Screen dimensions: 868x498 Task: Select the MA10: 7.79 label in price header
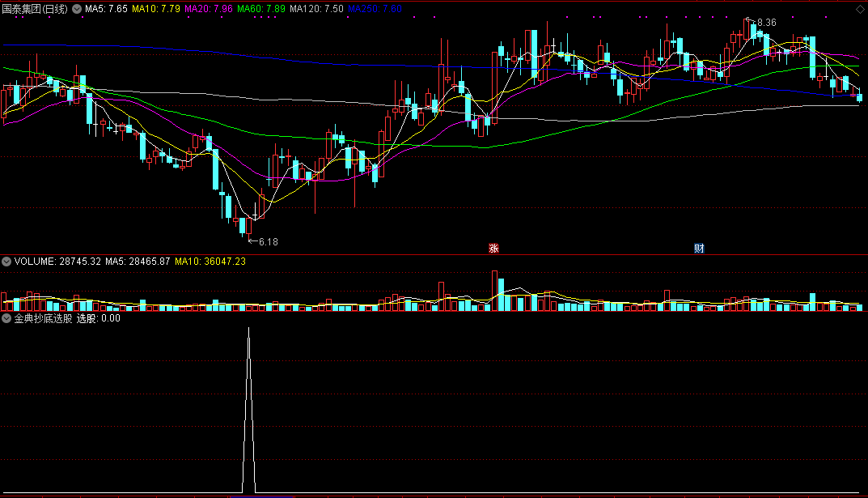coord(156,9)
